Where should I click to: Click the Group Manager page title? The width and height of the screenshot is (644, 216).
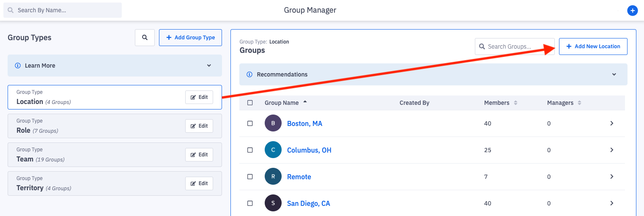tap(310, 10)
